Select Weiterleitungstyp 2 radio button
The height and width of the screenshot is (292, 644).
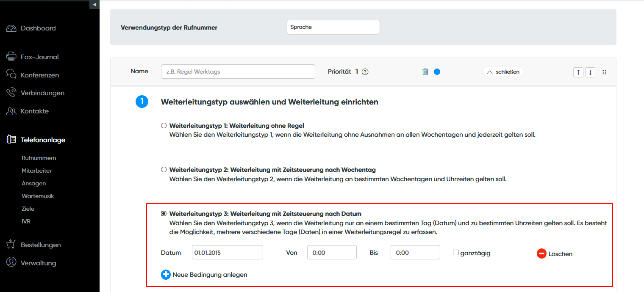[164, 170]
